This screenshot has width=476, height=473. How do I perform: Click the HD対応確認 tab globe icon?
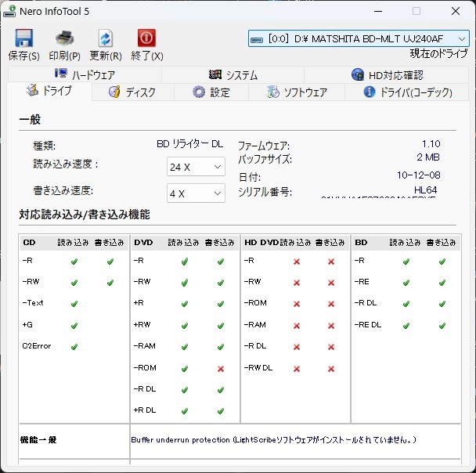pos(358,74)
